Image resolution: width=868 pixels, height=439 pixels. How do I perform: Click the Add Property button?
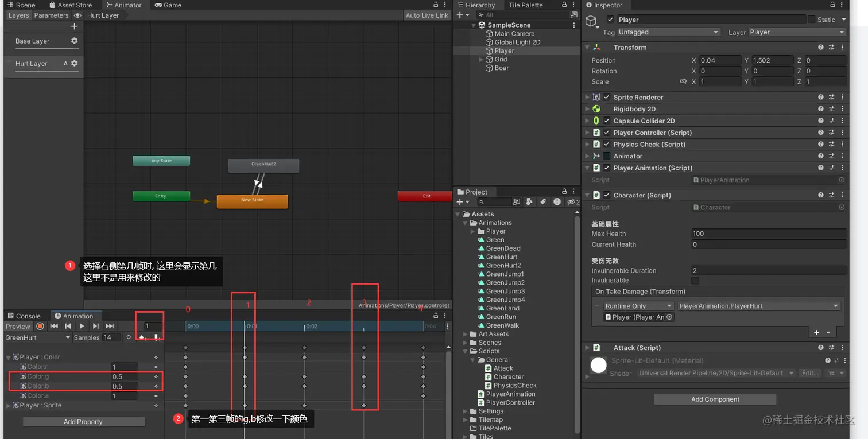(83, 422)
